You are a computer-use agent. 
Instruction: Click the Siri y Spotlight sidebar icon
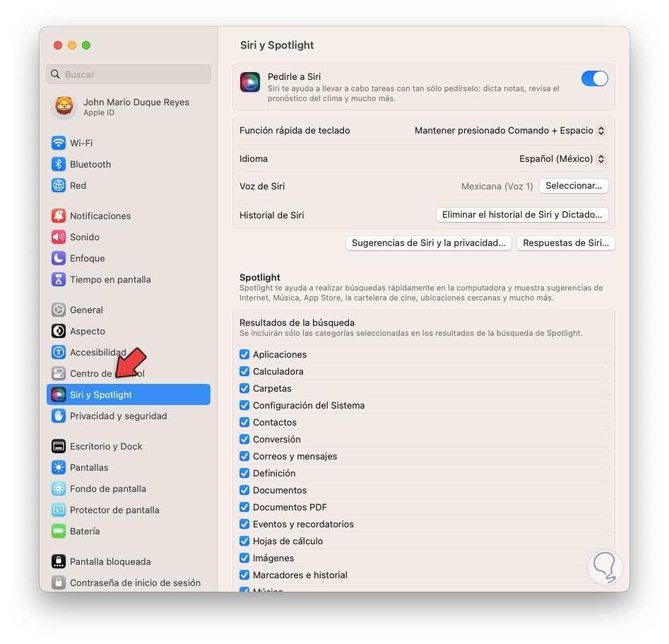59,394
